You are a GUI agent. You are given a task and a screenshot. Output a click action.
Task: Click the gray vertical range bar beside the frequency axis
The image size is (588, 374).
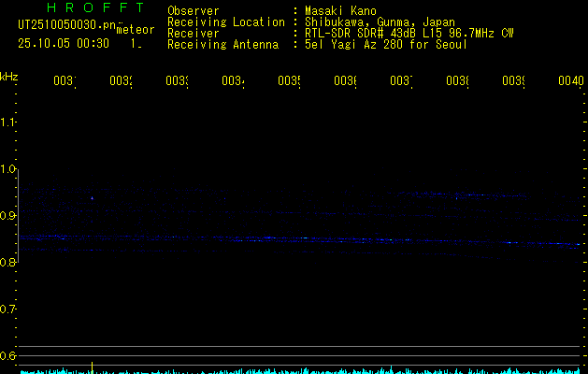pyautogui.click(x=18, y=216)
